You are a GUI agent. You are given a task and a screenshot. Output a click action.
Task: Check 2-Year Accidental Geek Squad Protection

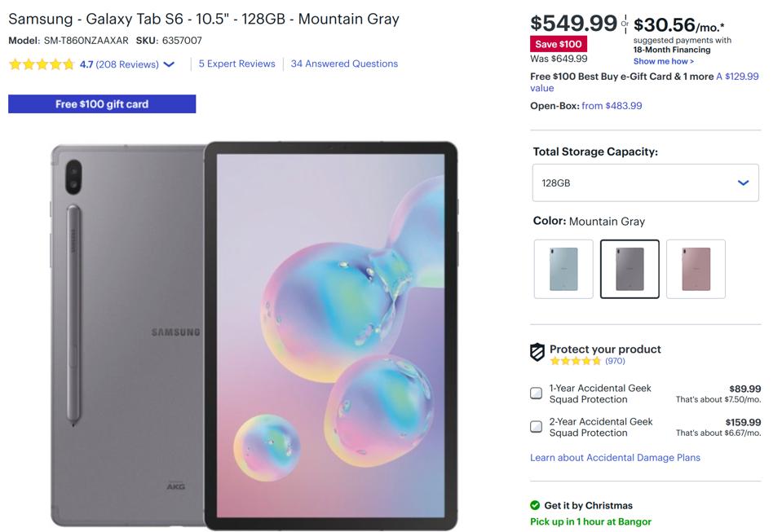coord(537,427)
